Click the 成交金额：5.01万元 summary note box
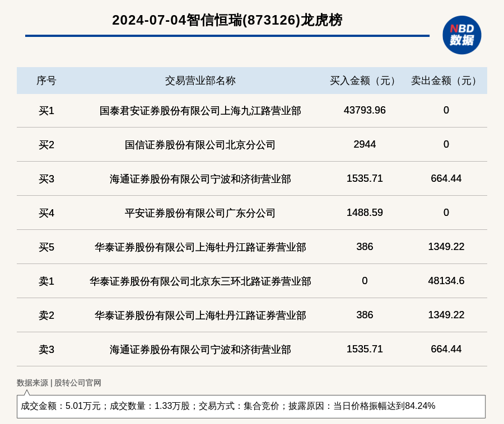Viewport: 504px width, 424px height. click(x=251, y=406)
